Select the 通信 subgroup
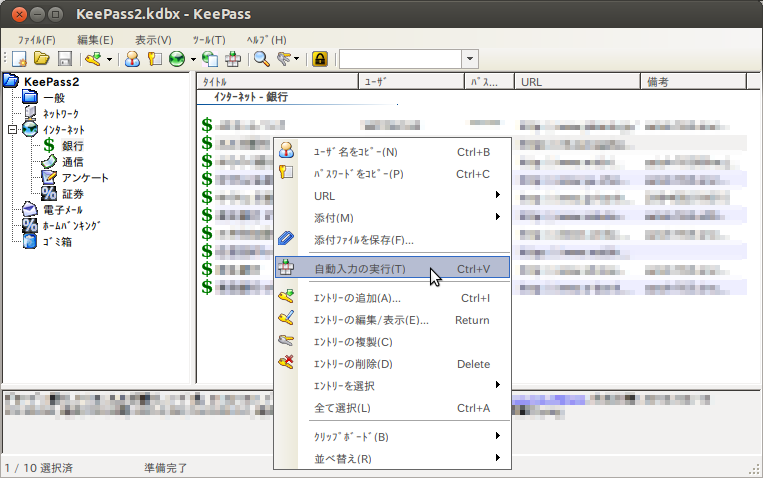 (x=73, y=162)
